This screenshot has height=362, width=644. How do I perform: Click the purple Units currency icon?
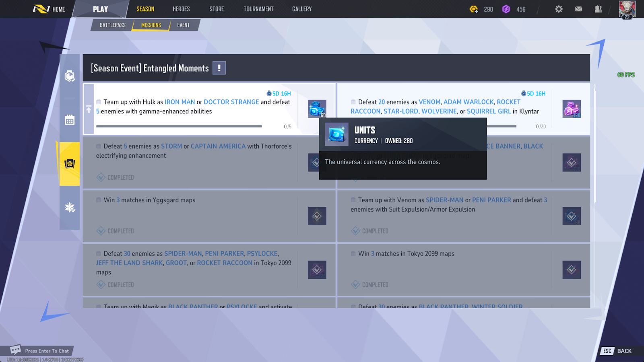(x=506, y=9)
